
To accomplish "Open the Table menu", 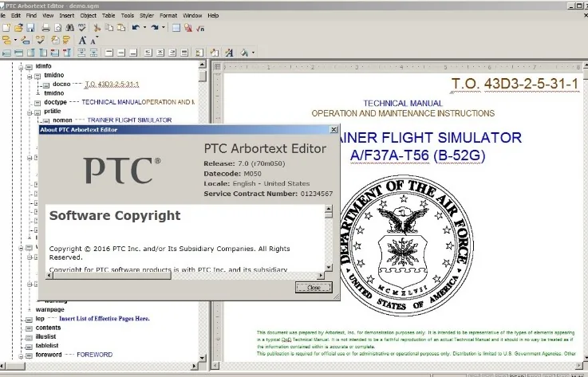I will tap(109, 16).
